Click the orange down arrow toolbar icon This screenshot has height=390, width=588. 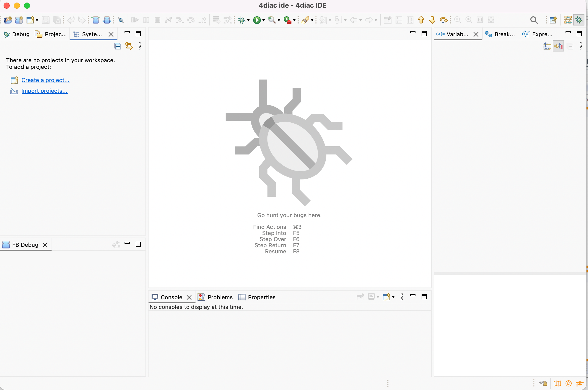click(x=432, y=20)
